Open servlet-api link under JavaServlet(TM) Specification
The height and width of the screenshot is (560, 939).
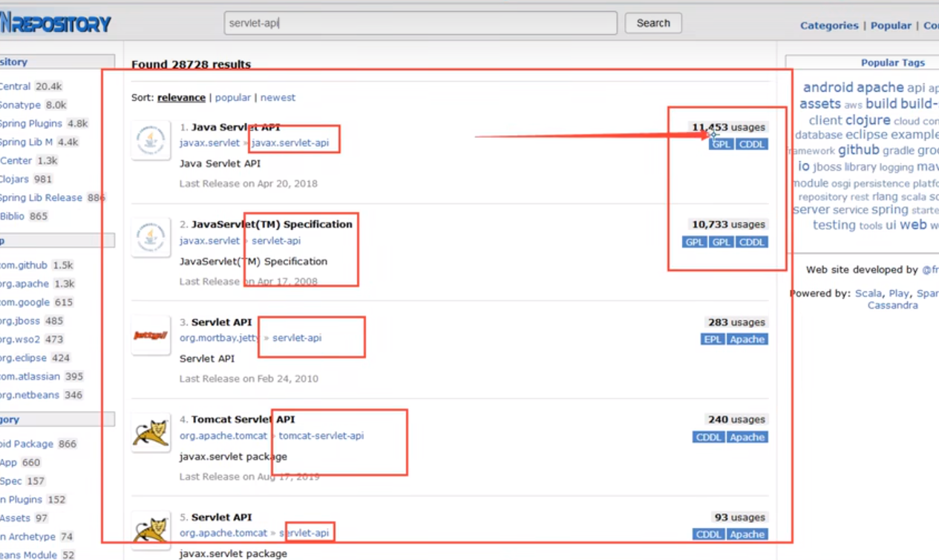pyautogui.click(x=276, y=240)
